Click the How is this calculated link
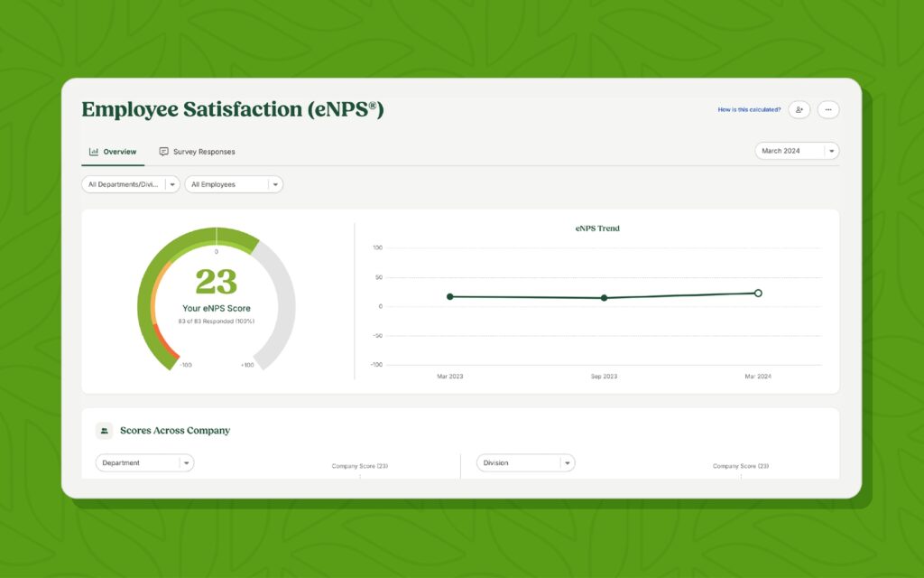Image resolution: width=924 pixels, height=578 pixels. click(x=749, y=109)
